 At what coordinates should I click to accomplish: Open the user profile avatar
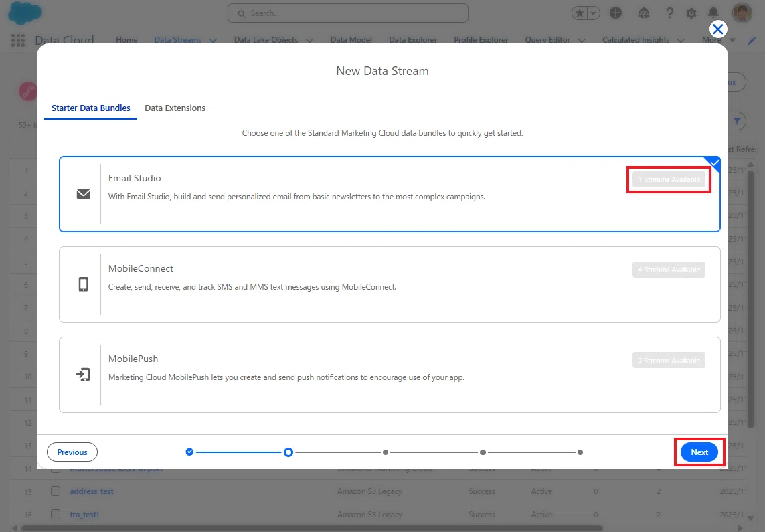[x=742, y=13]
